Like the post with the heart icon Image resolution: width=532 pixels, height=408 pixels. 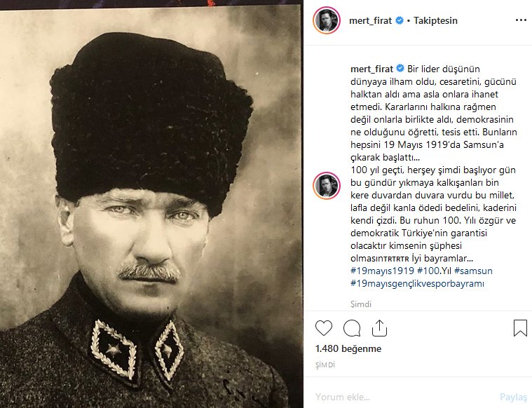(x=324, y=328)
